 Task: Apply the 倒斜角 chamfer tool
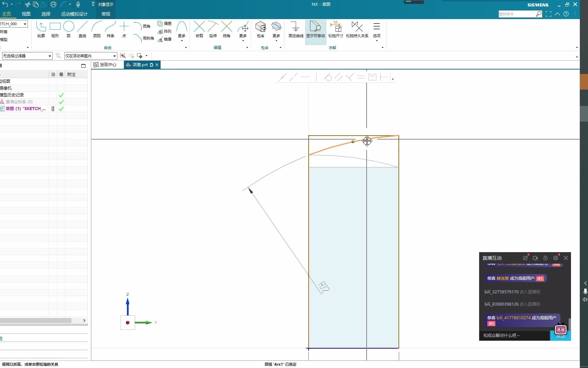(x=143, y=38)
